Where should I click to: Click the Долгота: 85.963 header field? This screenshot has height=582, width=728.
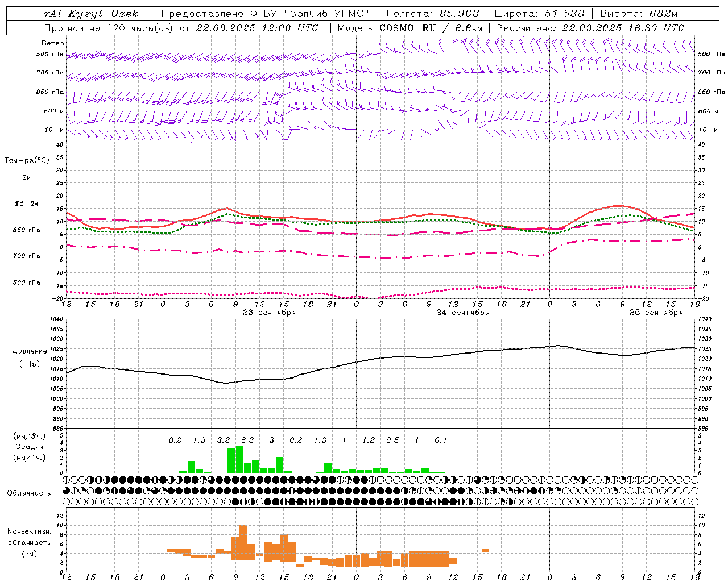point(432,14)
